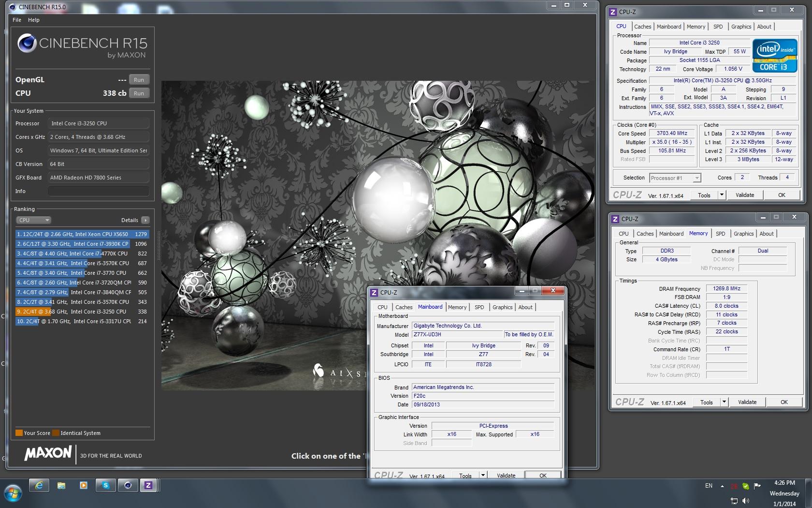
Task: Open Cinebench File menu
Action: [x=17, y=20]
